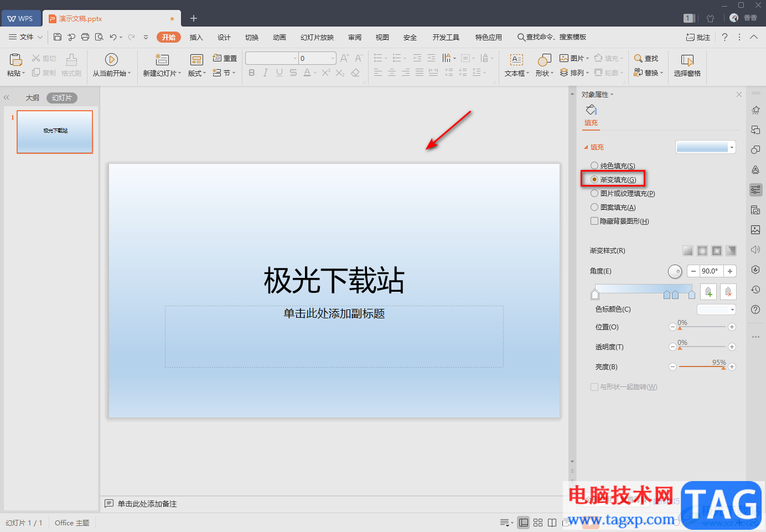The image size is (766, 532).
Task: Adjust the transparency slider
Action: pos(702,347)
